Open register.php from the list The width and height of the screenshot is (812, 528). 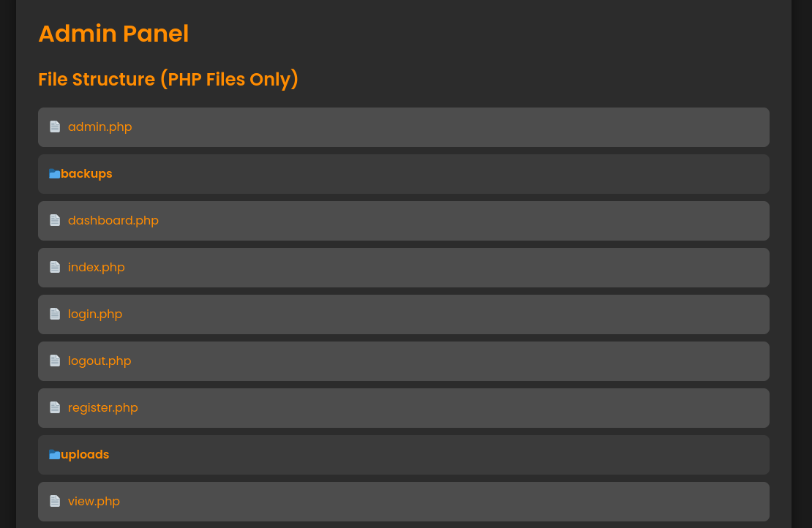(103, 408)
